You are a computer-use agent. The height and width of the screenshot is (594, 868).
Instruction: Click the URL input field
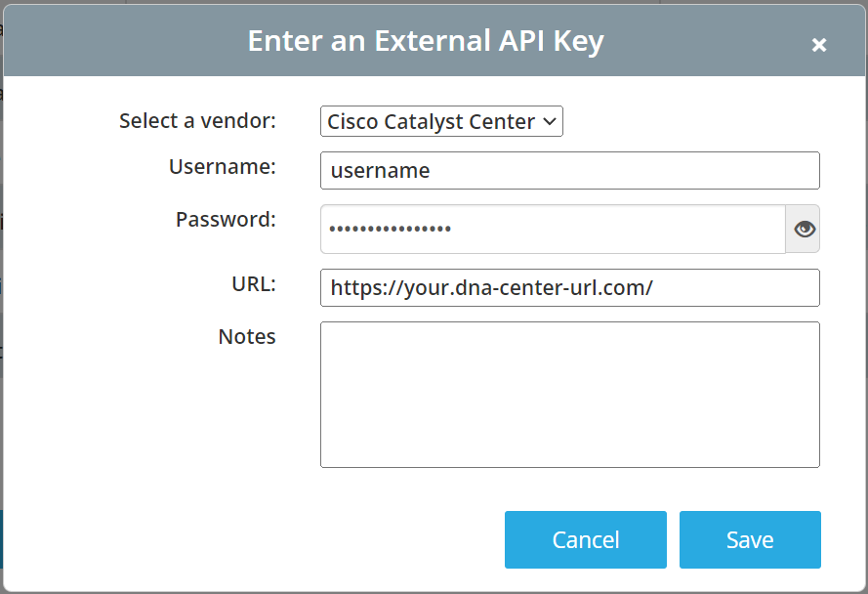569,287
